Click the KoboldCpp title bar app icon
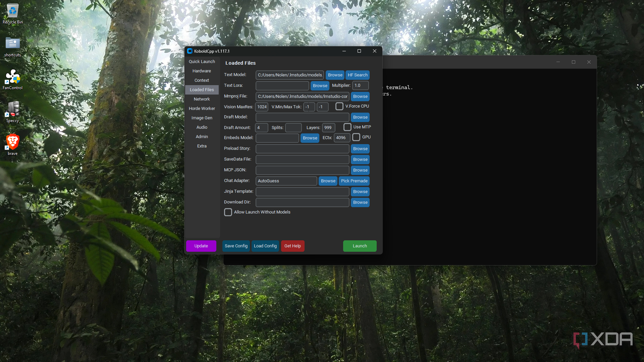This screenshot has width=644, height=362. pos(190,51)
